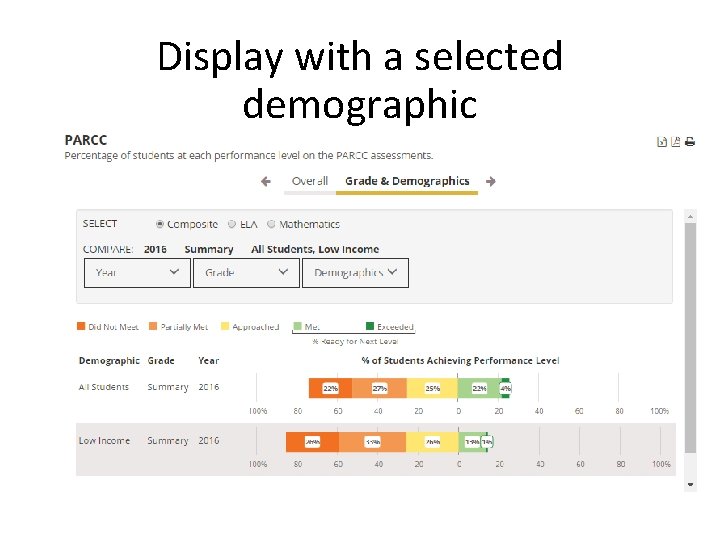Click the 27% Partially Met bar for All Students
The image size is (720, 540).
[x=379, y=388]
